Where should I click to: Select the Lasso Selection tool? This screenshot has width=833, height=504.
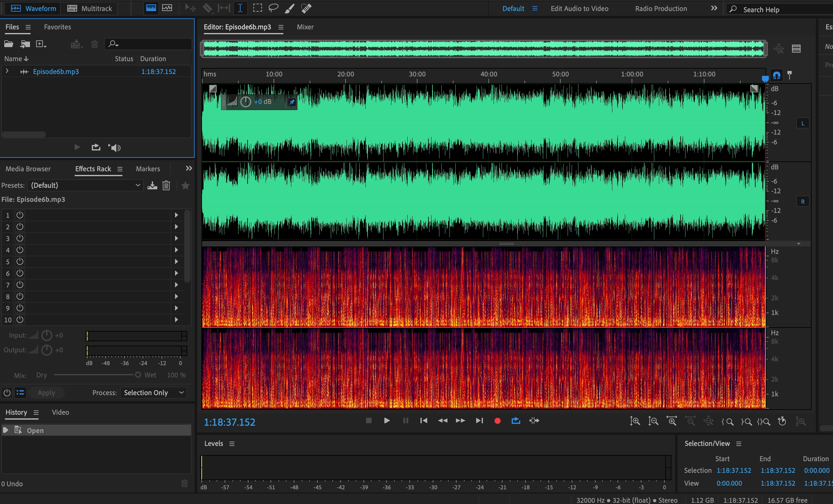tap(273, 8)
